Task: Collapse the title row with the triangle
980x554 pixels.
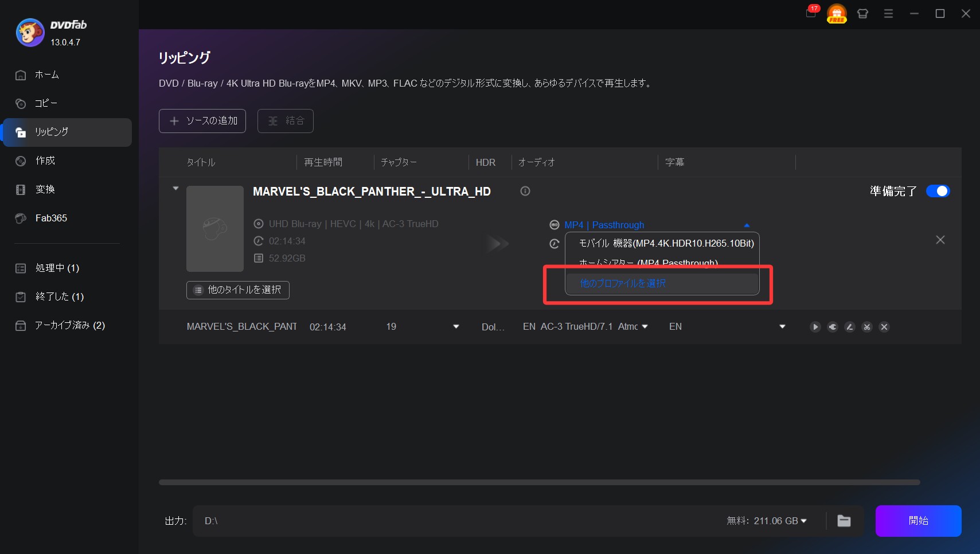Action: click(175, 188)
